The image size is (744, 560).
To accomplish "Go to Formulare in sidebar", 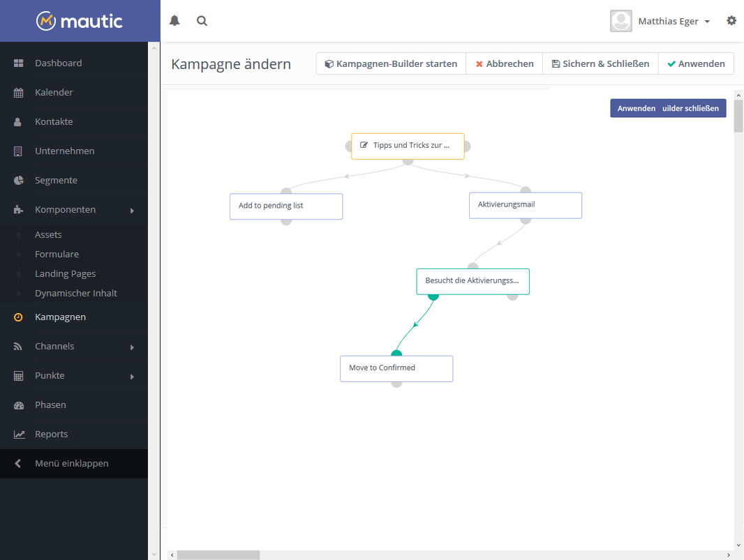I will tap(57, 255).
